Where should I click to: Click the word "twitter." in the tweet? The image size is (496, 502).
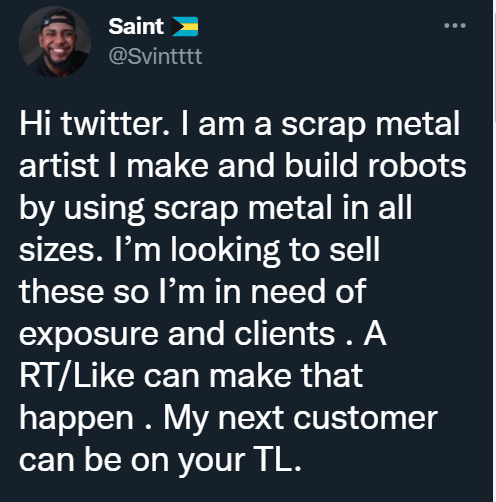115,123
